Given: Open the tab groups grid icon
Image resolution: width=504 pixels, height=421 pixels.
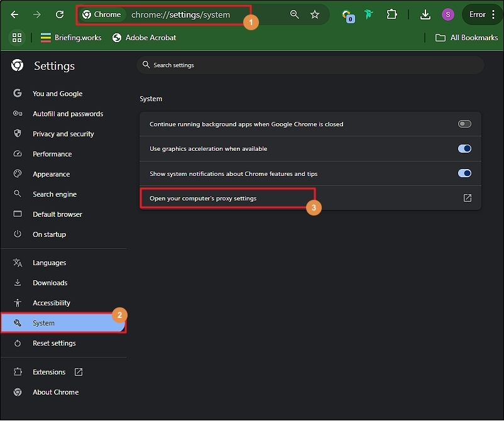Looking at the screenshot, I should pos(17,38).
